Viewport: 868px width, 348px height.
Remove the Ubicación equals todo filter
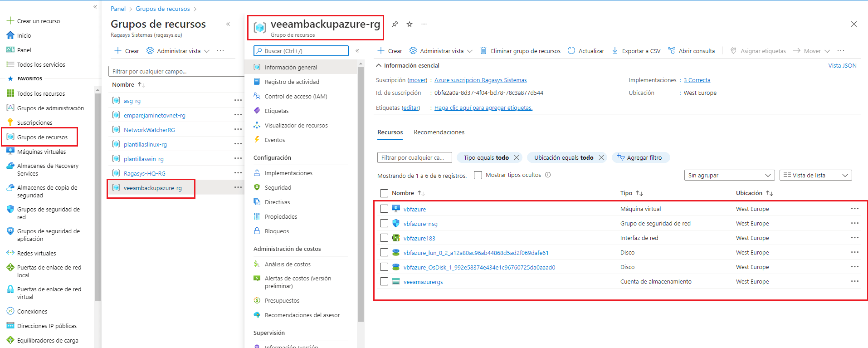[601, 157]
